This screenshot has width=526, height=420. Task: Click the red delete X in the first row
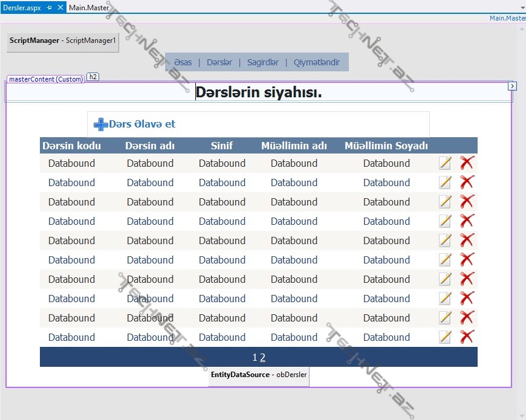click(x=467, y=163)
